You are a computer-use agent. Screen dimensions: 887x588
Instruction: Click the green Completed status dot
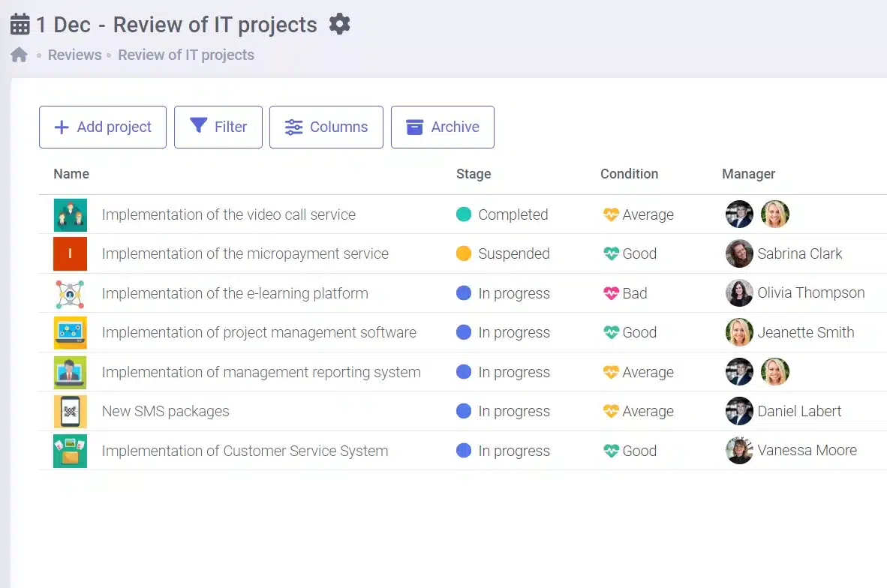click(x=463, y=214)
